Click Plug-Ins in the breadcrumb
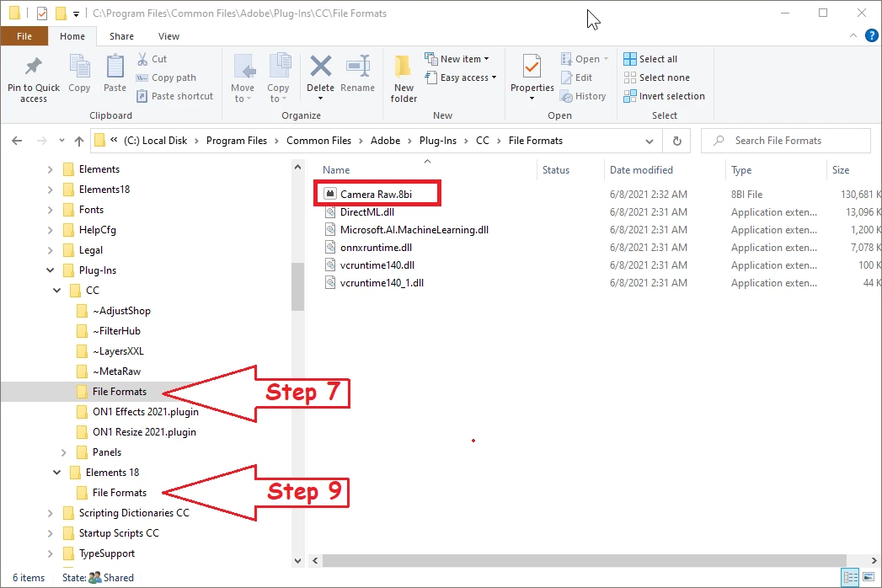 437,141
